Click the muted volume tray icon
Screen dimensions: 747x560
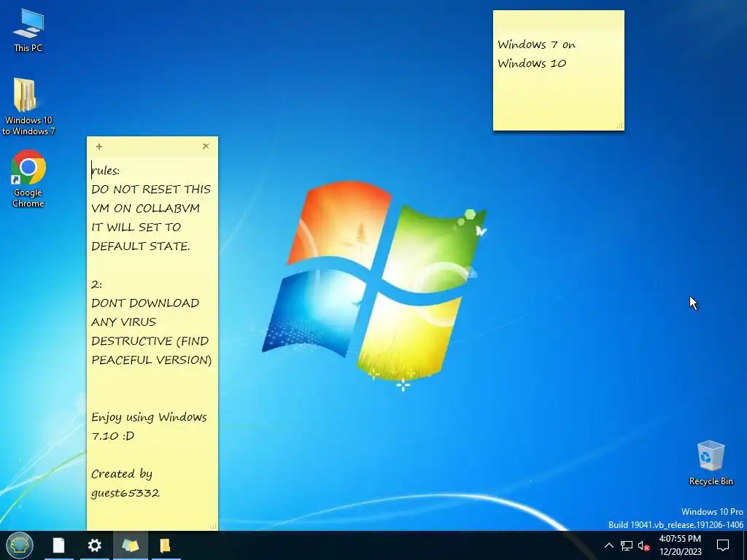click(643, 545)
